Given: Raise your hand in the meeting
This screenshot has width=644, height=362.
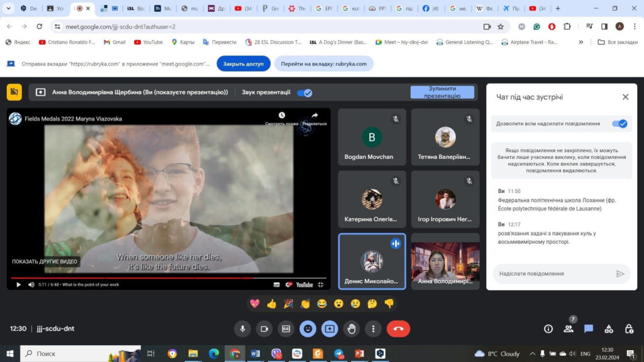Looking at the screenshot, I should pos(352,329).
